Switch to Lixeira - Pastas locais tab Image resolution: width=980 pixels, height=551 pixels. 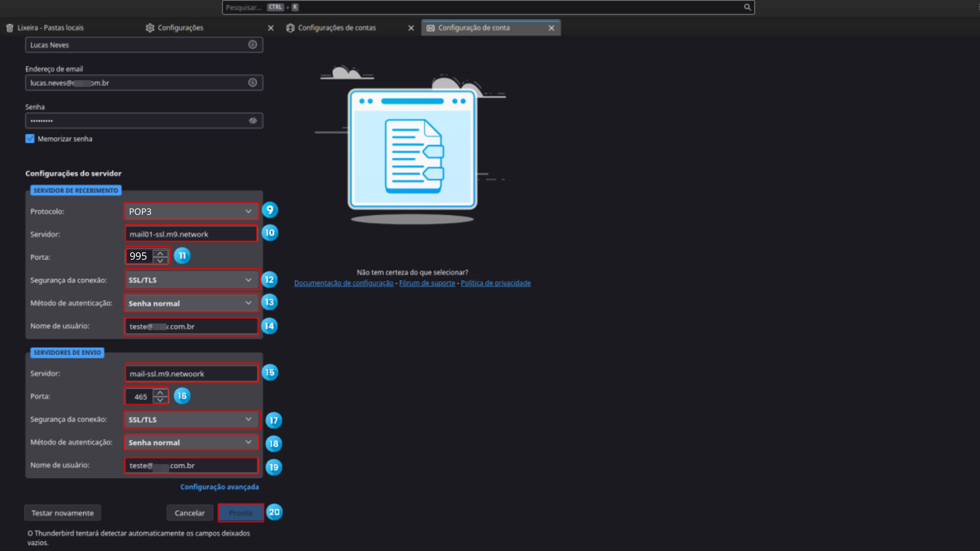(x=50, y=28)
